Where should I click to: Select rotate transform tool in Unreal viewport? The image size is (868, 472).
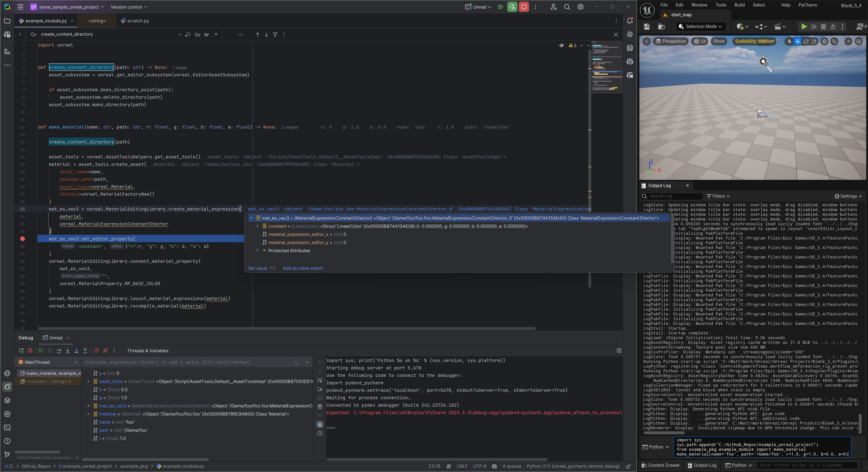pyautogui.click(x=806, y=41)
